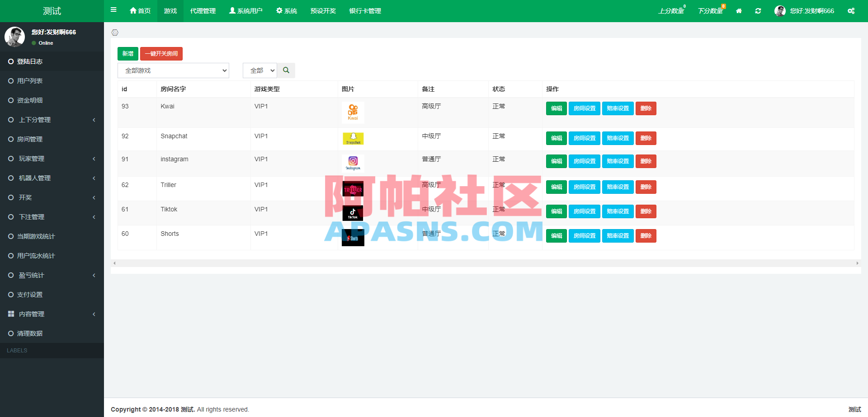Switch to the 银行卡管理 tab
This screenshot has width=868, height=417.
pos(364,10)
